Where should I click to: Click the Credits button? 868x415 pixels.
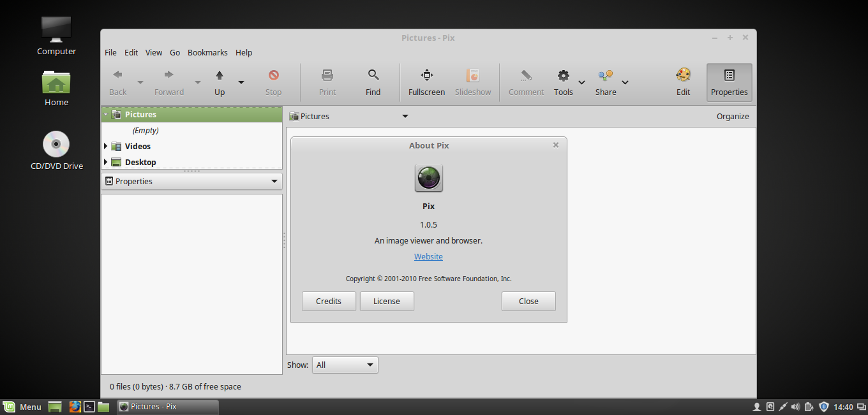pos(329,301)
